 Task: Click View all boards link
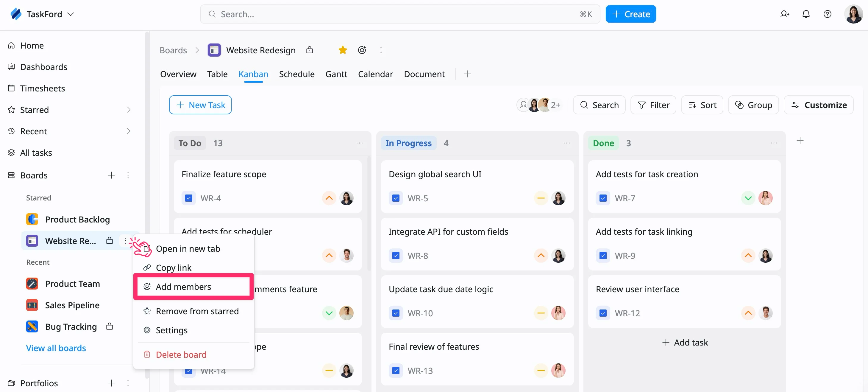[x=56, y=348]
